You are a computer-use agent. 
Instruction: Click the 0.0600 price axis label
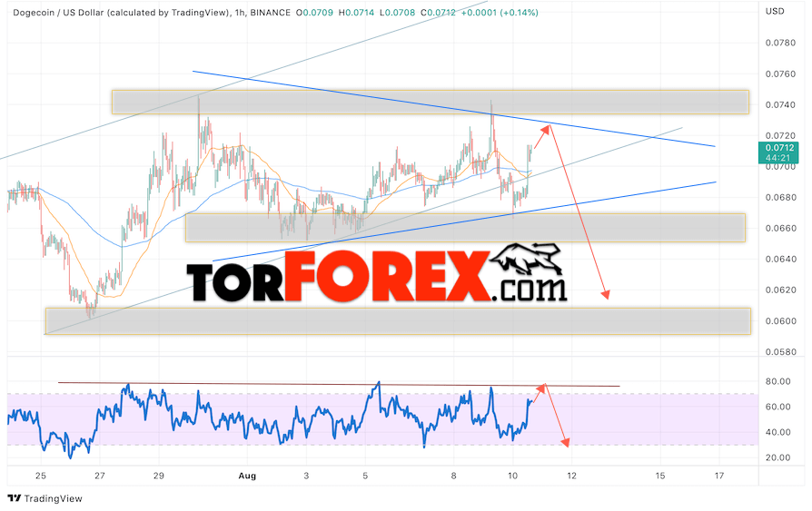[x=780, y=320]
